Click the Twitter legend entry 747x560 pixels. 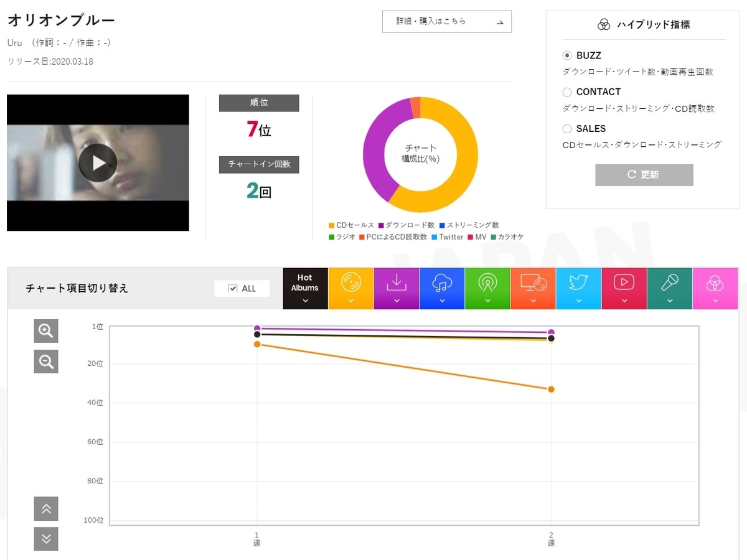[447, 237]
